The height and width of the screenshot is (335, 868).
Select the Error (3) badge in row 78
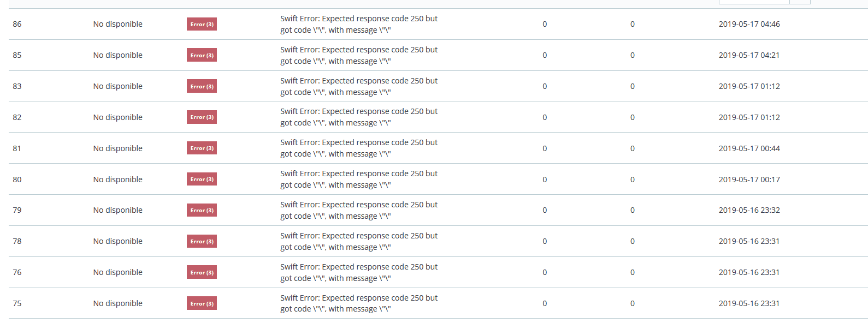(202, 241)
